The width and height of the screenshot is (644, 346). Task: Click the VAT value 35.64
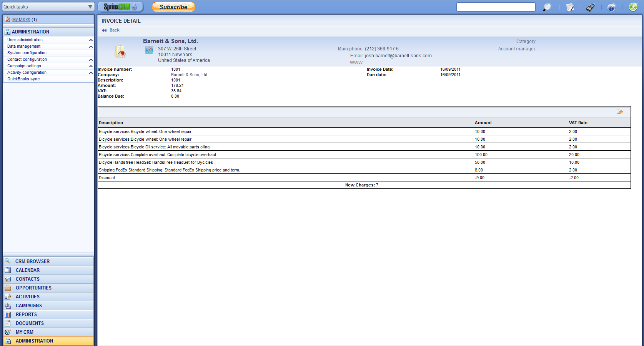coord(176,91)
